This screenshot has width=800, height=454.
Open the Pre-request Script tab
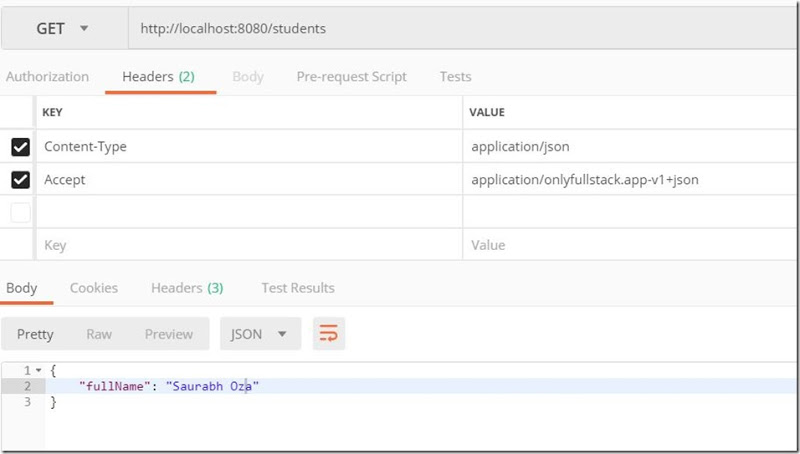tap(352, 77)
